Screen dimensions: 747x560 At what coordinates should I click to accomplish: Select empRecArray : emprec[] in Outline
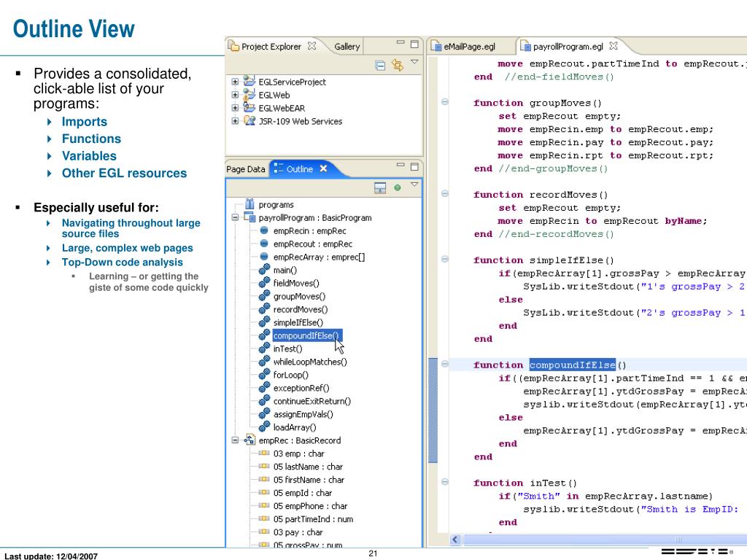click(x=319, y=257)
